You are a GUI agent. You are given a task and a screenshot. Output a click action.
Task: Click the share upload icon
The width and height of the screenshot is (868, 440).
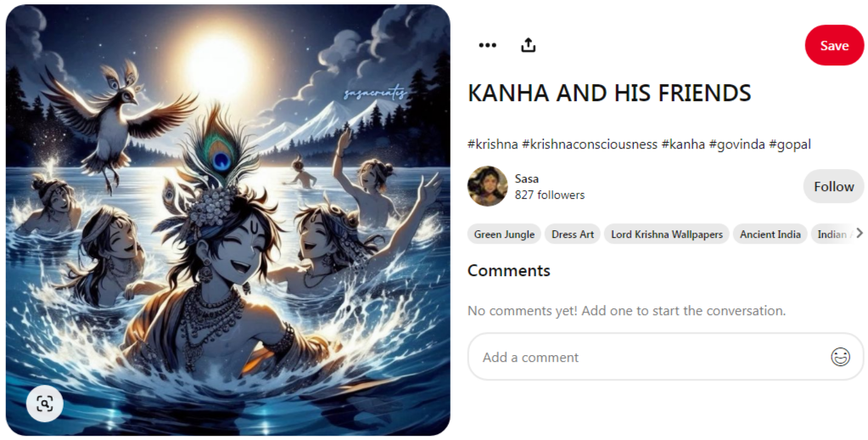[x=529, y=45]
